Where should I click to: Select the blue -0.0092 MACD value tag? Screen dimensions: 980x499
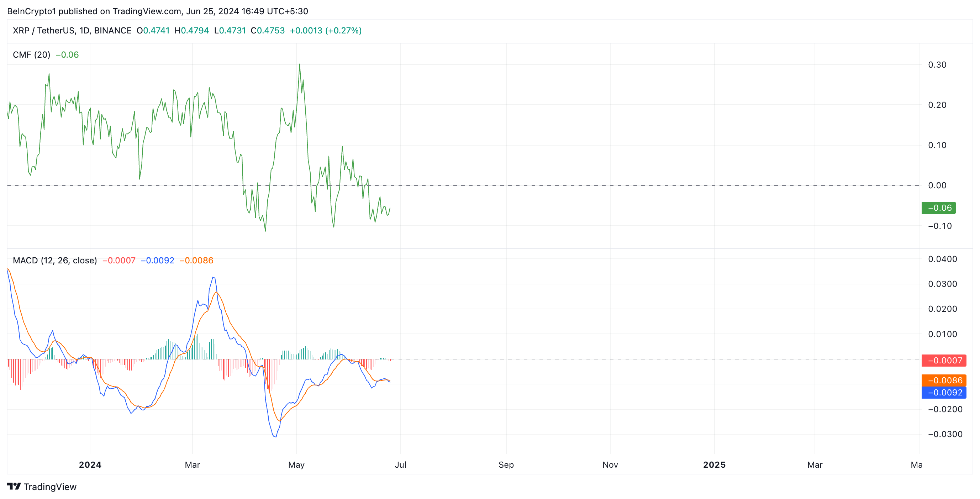click(x=943, y=393)
